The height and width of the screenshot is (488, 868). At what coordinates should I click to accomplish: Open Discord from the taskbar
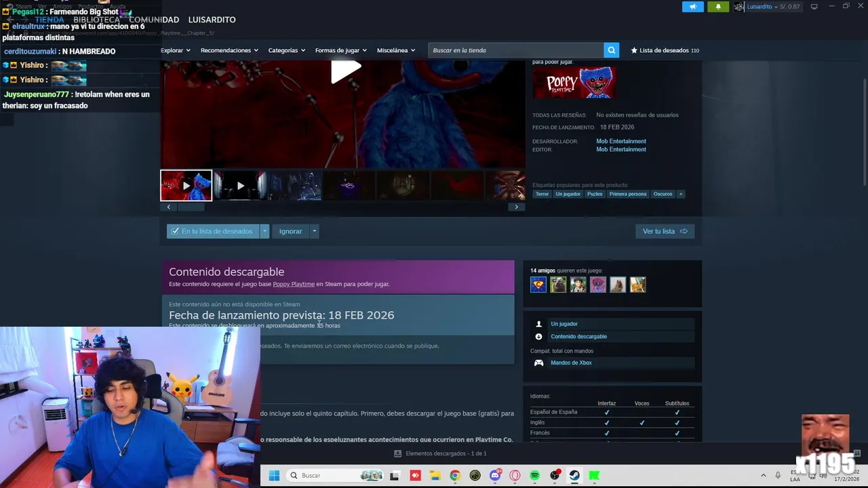point(495,476)
